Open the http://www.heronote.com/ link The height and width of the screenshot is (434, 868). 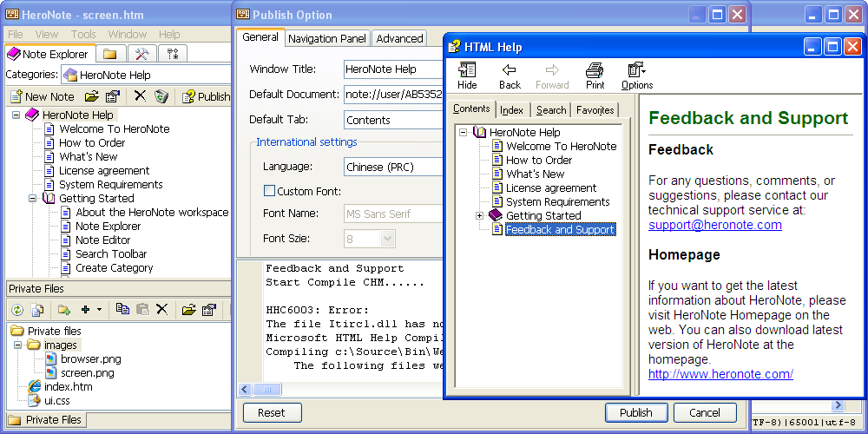point(720,374)
